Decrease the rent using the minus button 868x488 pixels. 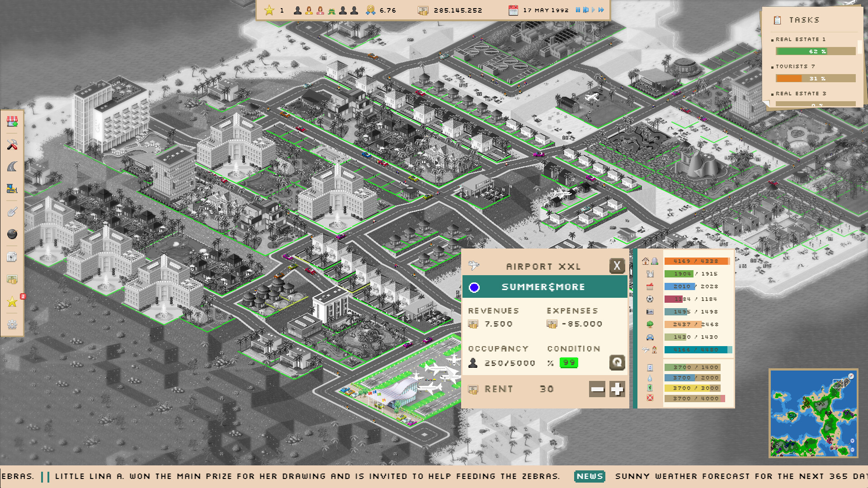click(597, 389)
